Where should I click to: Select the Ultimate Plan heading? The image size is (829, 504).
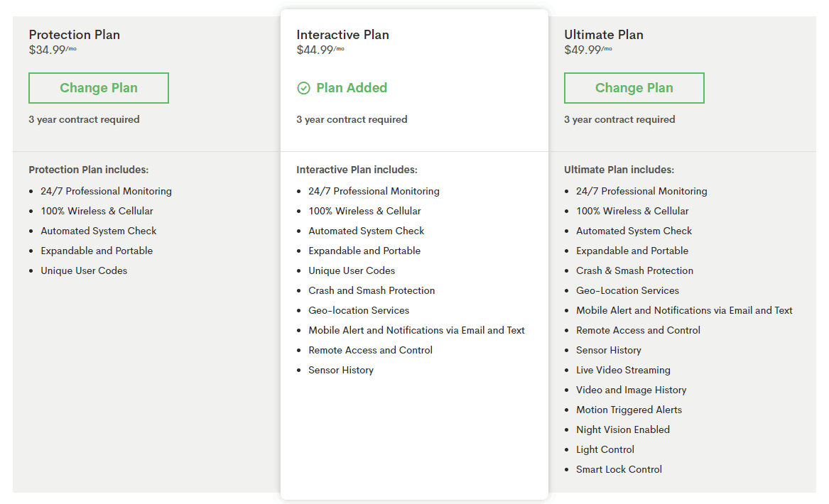(x=603, y=35)
